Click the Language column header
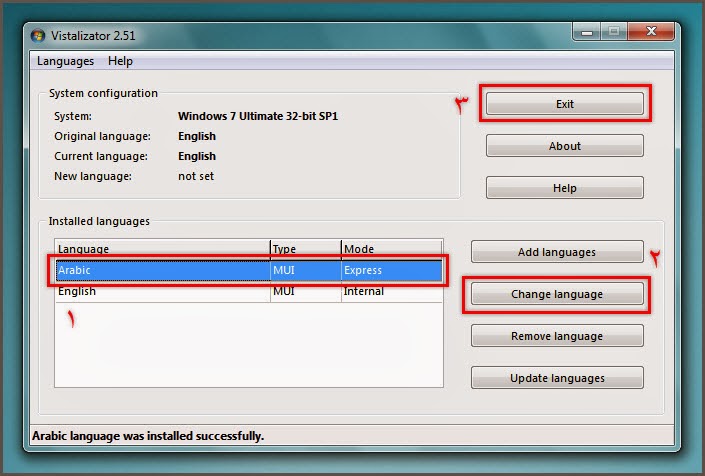The image size is (705, 476). pos(162,249)
